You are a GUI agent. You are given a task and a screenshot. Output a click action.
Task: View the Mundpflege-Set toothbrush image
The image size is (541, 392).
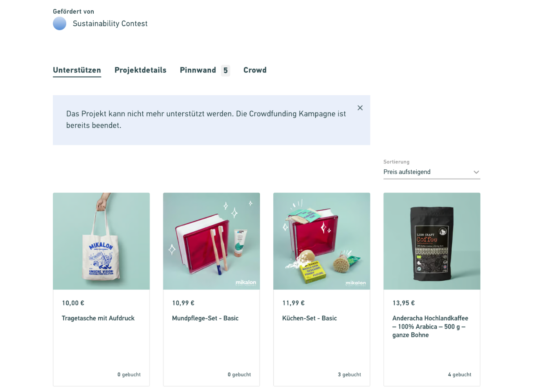[211, 241]
